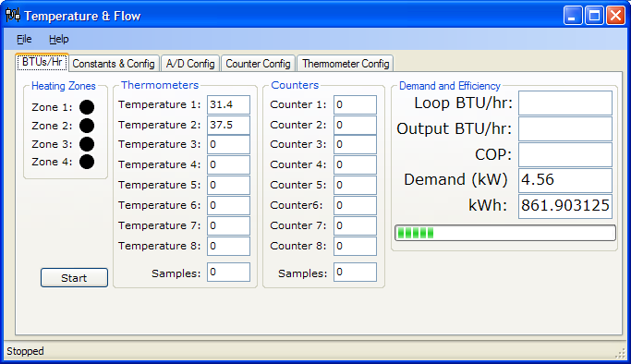Viewport: 631px width, 364px height.
Task: Focus the Counter 5 field
Action: tap(355, 185)
